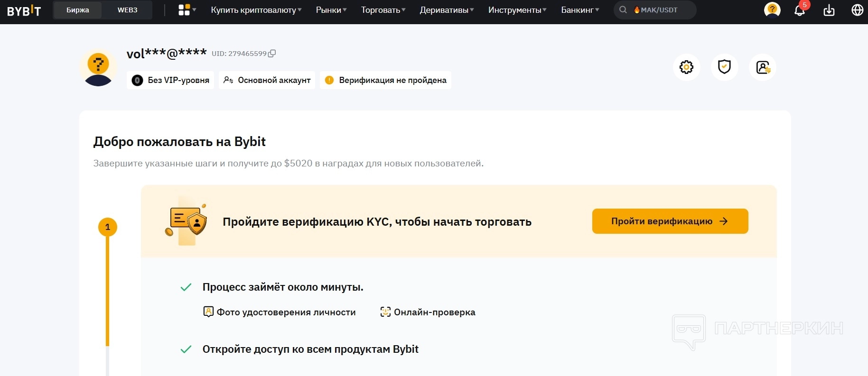Open account settings gear icon
The width and height of the screenshot is (868, 376).
point(686,67)
